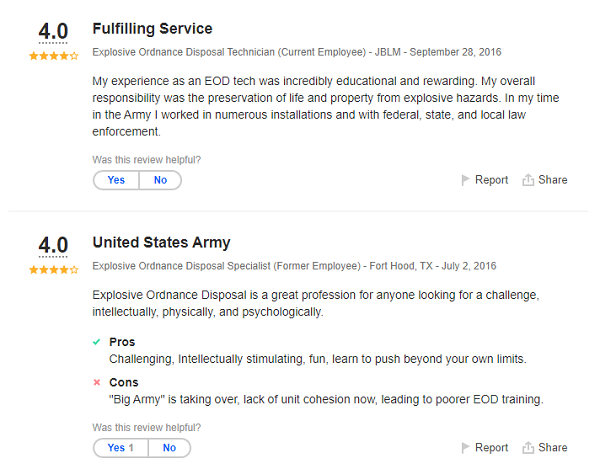The image size is (600, 469).
Task: Open the Fulfilling Service review title
Action: tap(152, 29)
